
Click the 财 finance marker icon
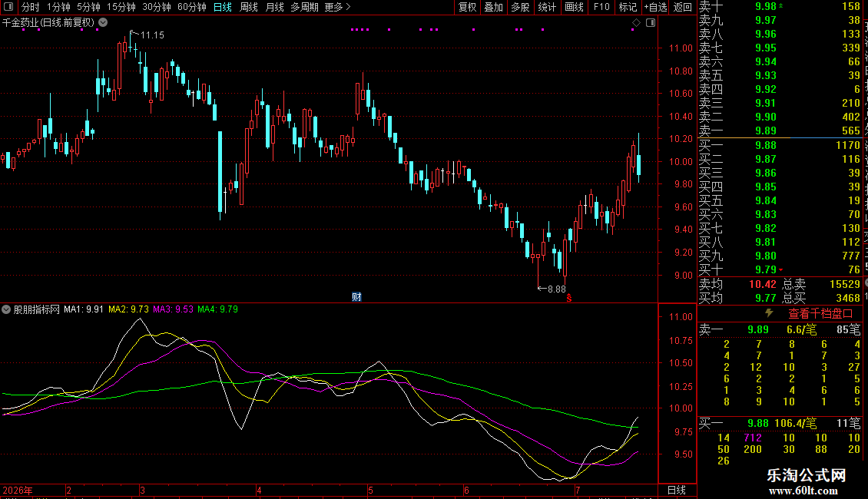(x=356, y=296)
